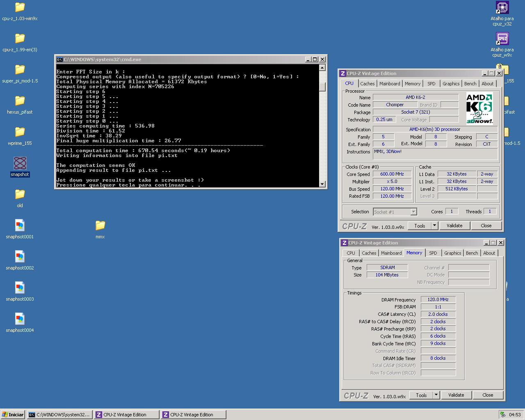525x420 pixels.
Task: Launch the Atalho para cpuz_w9x shortcut
Action: [x=502, y=39]
